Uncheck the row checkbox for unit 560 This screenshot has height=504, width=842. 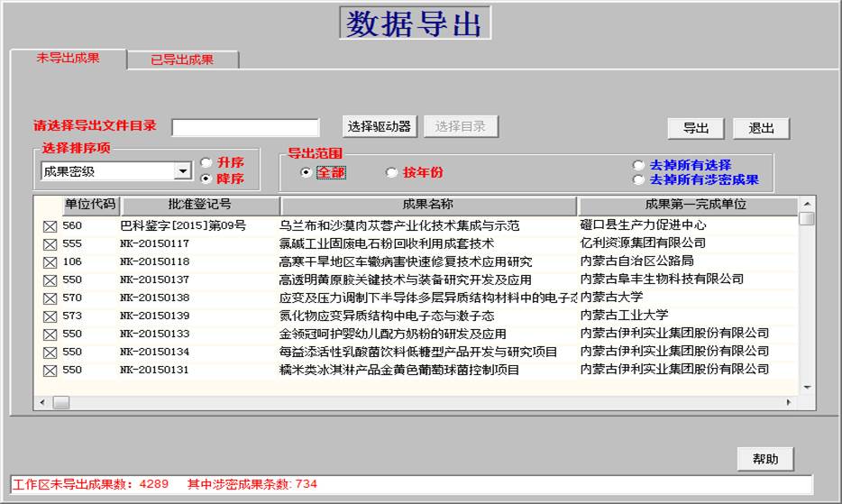click(50, 226)
